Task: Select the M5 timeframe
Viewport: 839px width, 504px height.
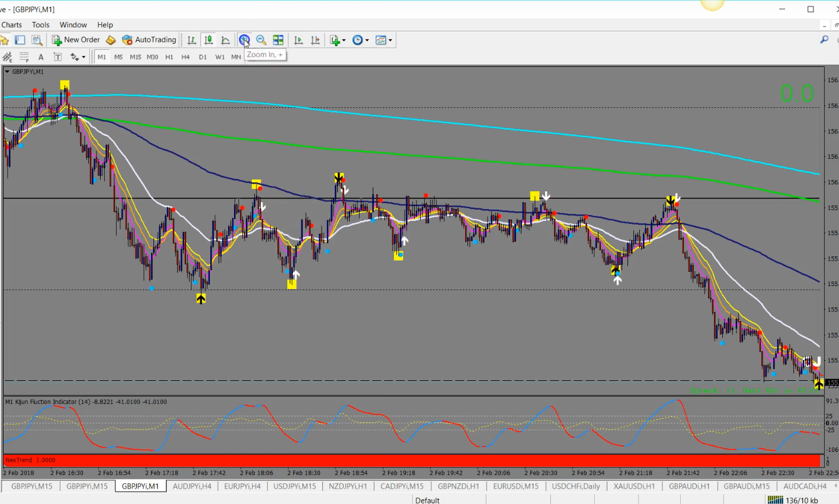Action: click(x=119, y=57)
